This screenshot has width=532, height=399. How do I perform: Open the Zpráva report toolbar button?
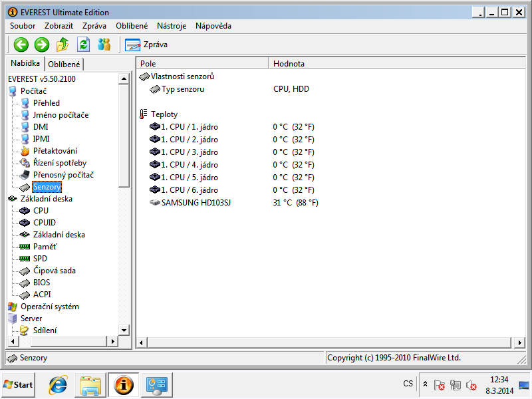[146, 45]
